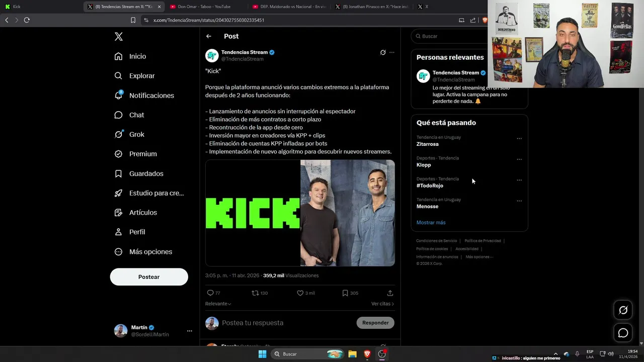Open the Klopp trend
Viewport: 644px width, 362px height.
tap(424, 165)
